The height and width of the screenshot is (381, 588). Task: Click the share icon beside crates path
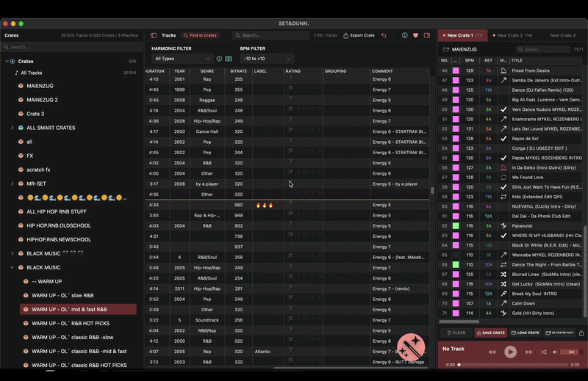tap(581, 333)
